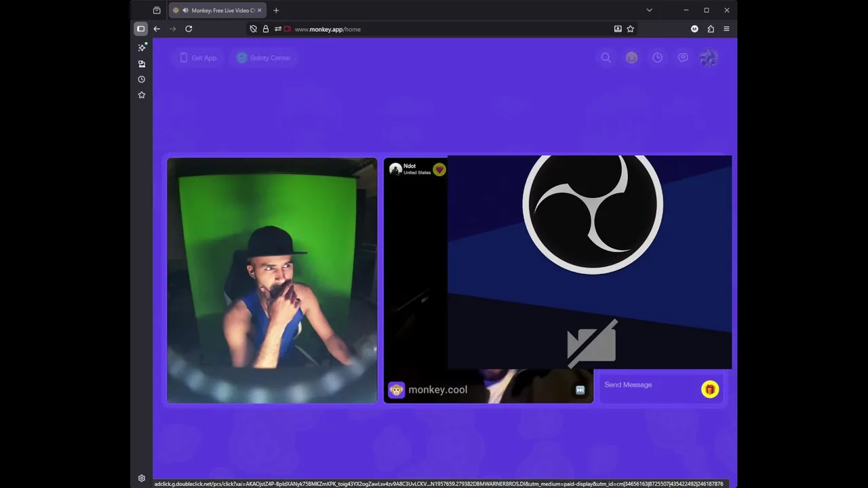Toggle the browser sidebar panel button
Screen dimensions: 868x488
click(140, 29)
